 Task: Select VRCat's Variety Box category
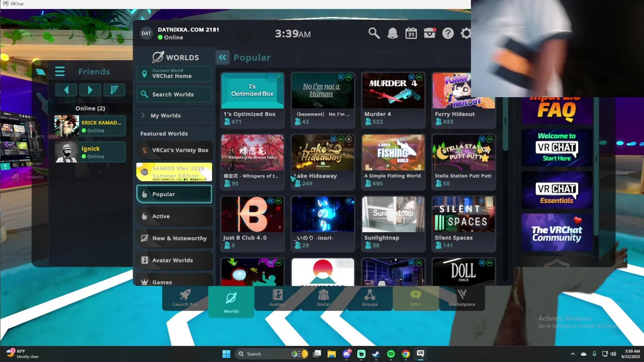(x=174, y=150)
